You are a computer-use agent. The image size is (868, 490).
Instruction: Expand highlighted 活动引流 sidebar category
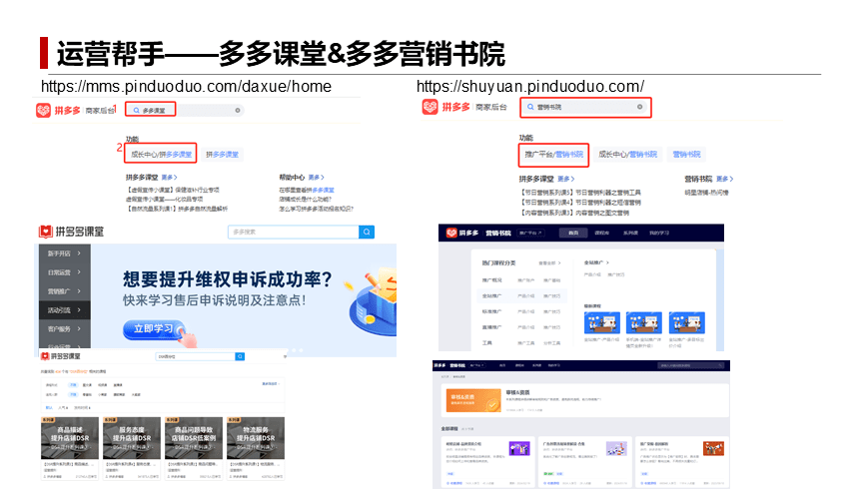[64, 310]
